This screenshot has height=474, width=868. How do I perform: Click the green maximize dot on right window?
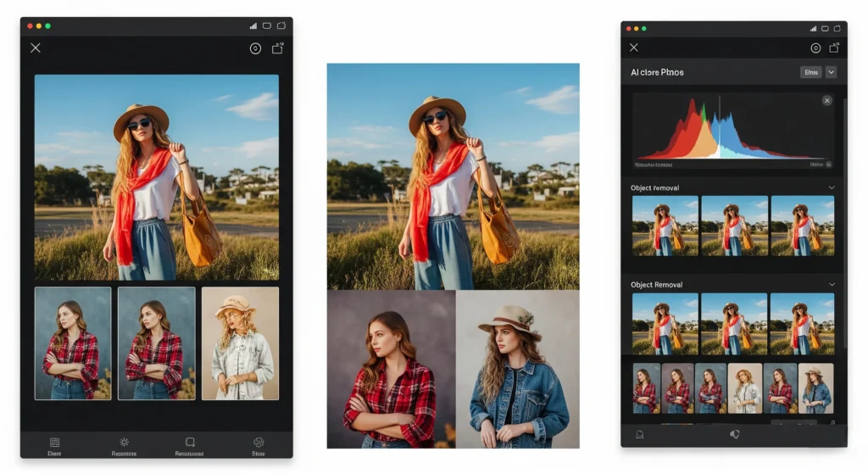644,28
